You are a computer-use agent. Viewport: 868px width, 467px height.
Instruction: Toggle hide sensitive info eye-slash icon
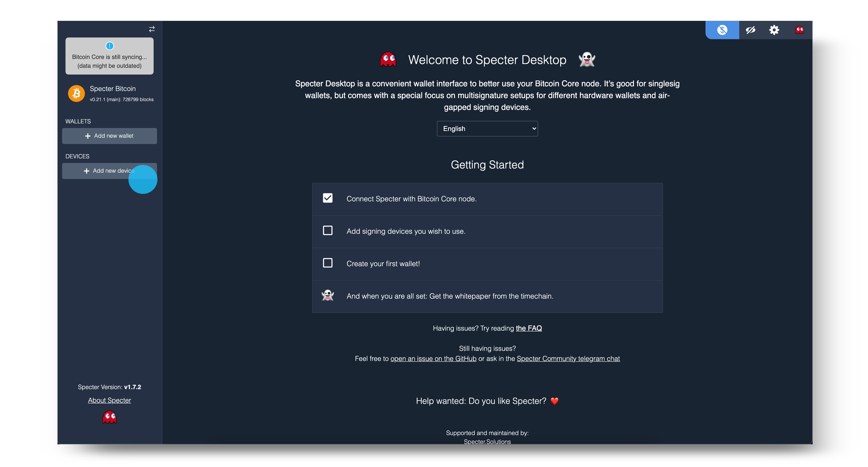750,30
